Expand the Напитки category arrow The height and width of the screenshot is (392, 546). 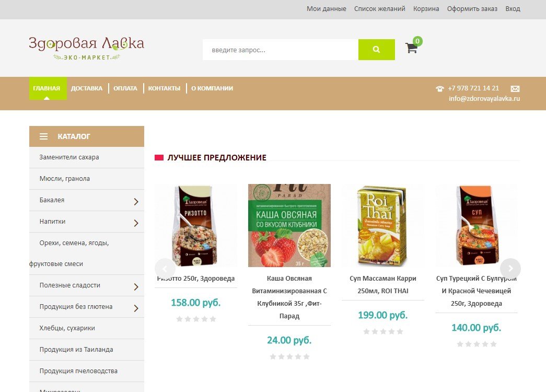[136, 223]
